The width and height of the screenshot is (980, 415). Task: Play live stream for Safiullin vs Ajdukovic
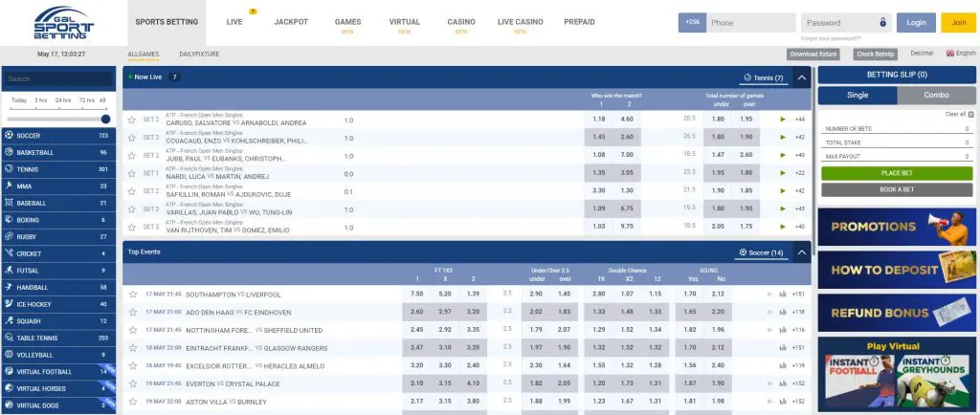point(783,191)
